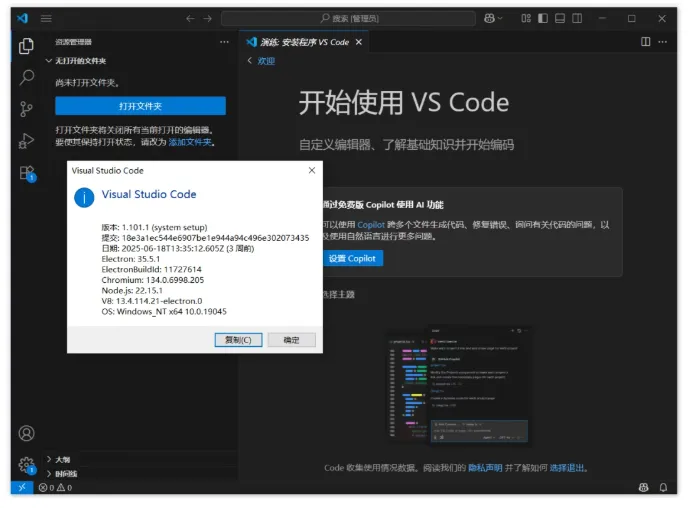Click the opt out link
The height and width of the screenshot is (508, 689).
click(567, 468)
